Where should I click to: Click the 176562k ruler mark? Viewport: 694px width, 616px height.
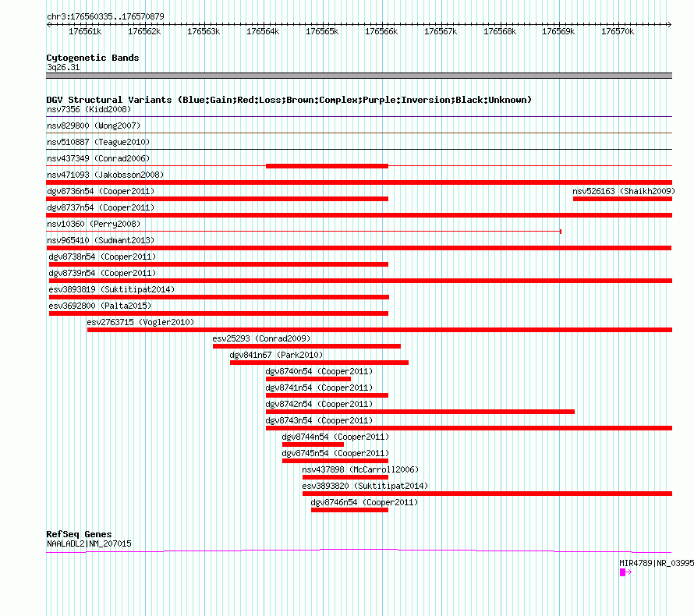144,31
